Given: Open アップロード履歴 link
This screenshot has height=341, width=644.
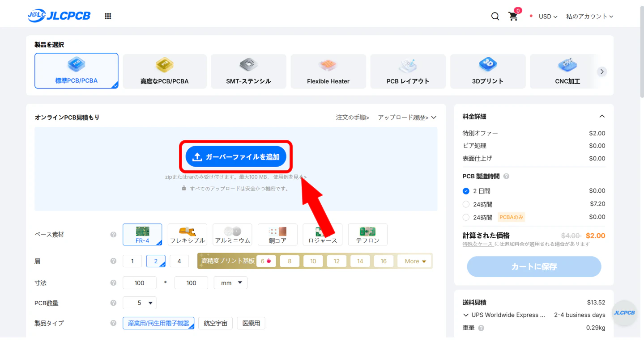Looking at the screenshot, I should coord(403,118).
